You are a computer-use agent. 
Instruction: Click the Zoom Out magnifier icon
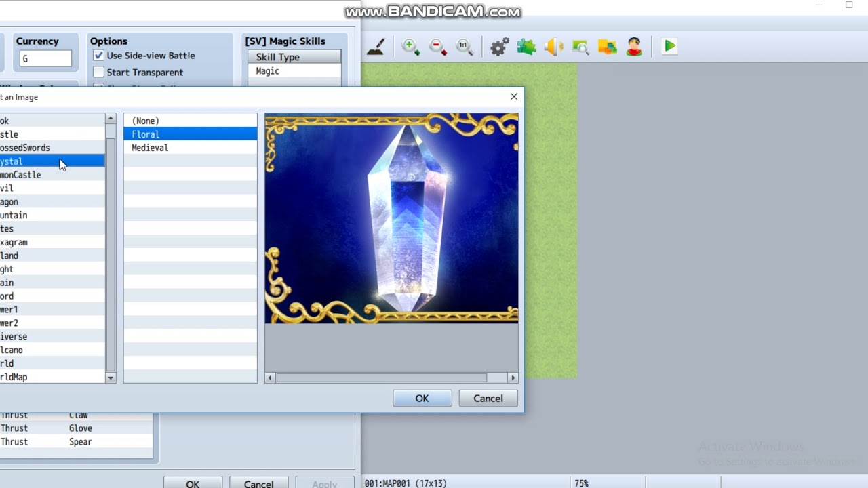click(437, 47)
